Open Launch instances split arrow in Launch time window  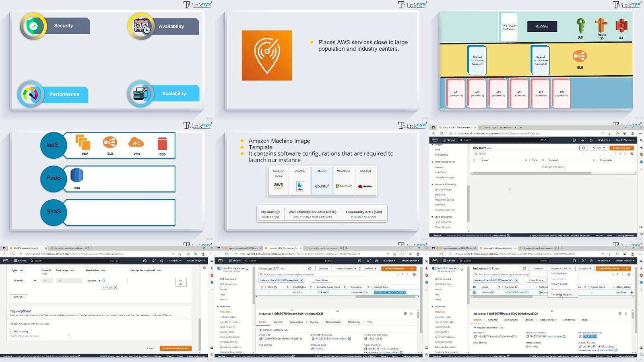pyautogui.click(x=413, y=269)
